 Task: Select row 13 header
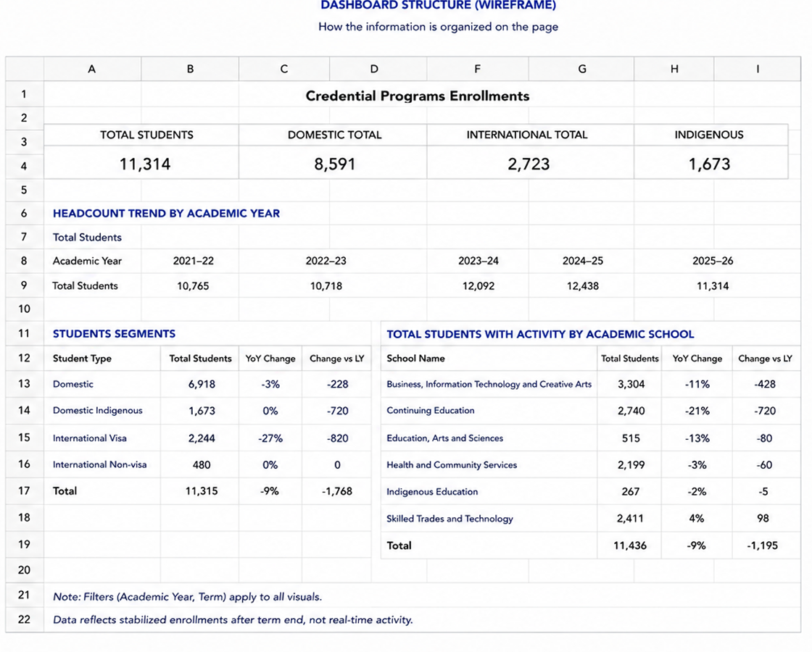coord(25,384)
